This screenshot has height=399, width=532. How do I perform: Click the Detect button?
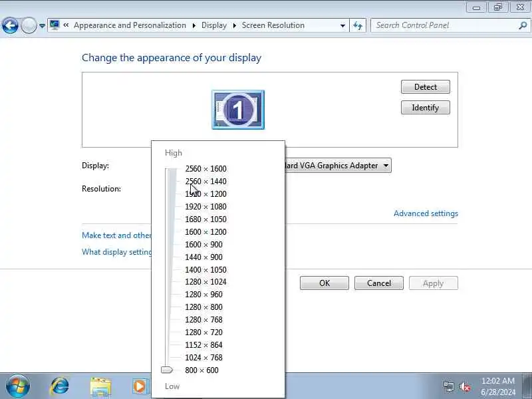[426, 87]
